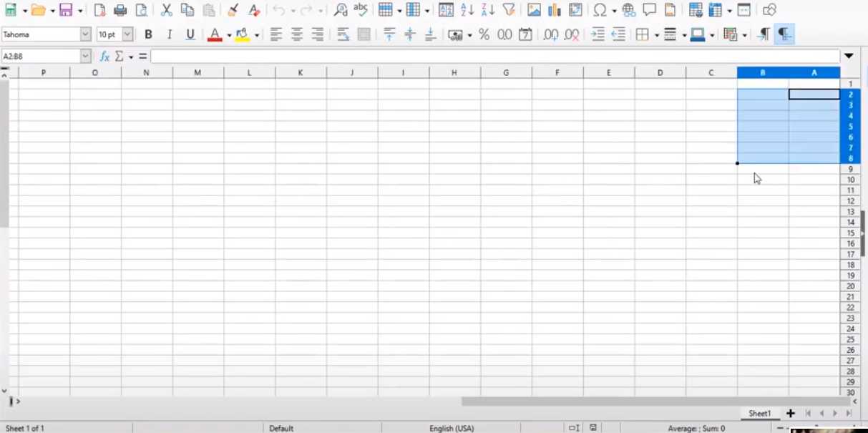The width and height of the screenshot is (868, 433).
Task: Click the Open folder icon
Action: [x=37, y=10]
